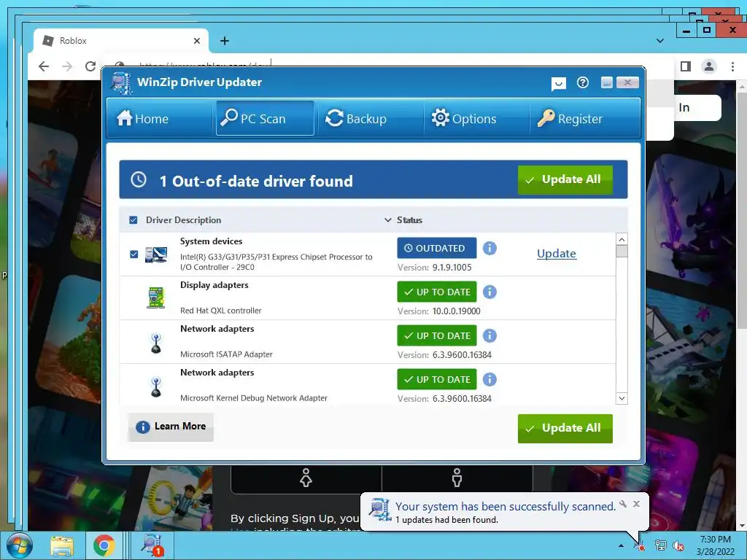Click the driver list scroll down arrow
Screen dimensions: 747x560
click(x=622, y=398)
